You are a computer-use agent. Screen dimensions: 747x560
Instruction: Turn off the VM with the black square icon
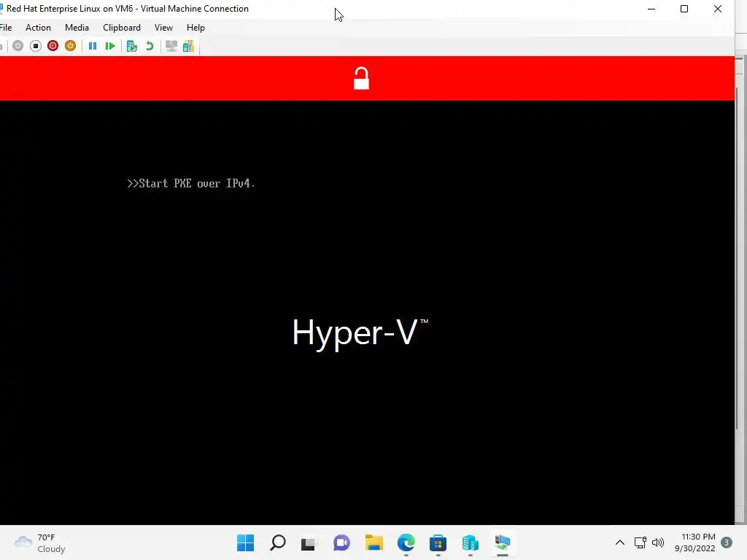point(35,46)
